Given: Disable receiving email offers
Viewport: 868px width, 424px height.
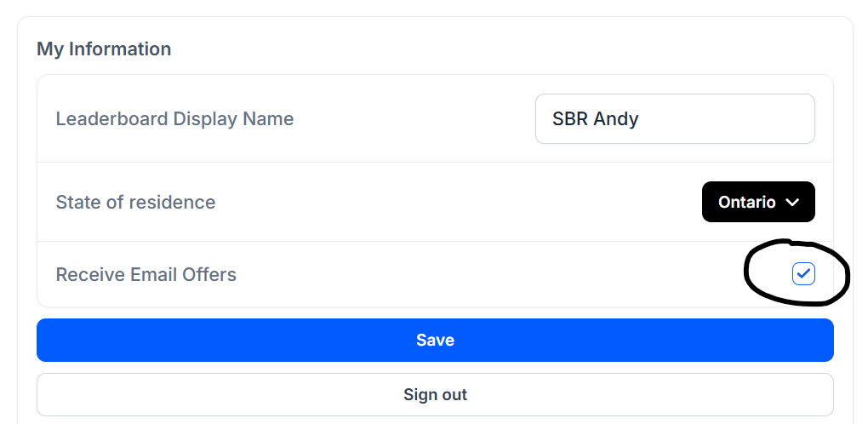Looking at the screenshot, I should 803,274.
